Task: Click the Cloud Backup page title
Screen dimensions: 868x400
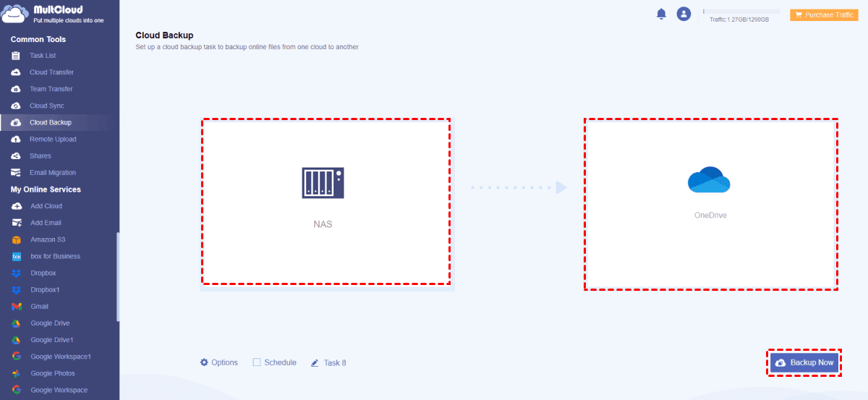Action: pyautogui.click(x=164, y=35)
